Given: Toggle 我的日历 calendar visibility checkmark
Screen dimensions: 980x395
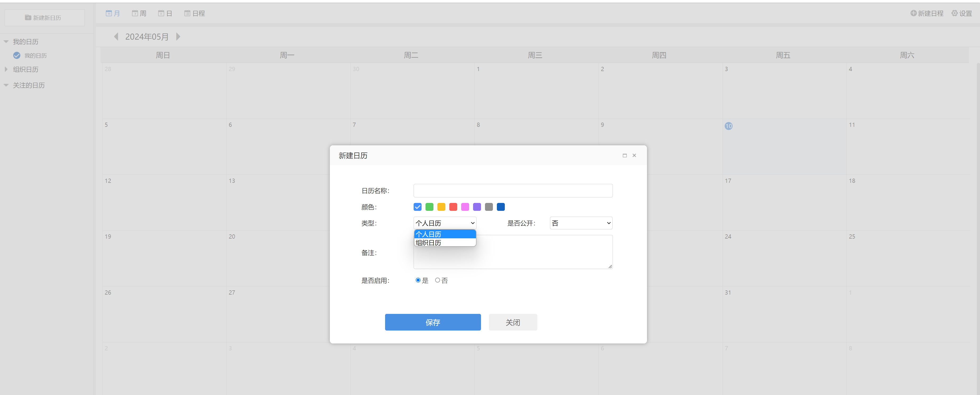Looking at the screenshot, I should 17,55.
